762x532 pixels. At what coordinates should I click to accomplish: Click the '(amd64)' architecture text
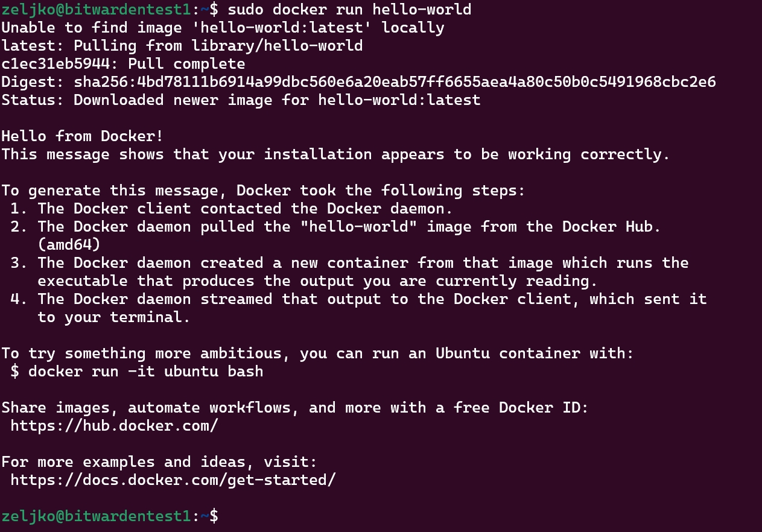(x=69, y=245)
